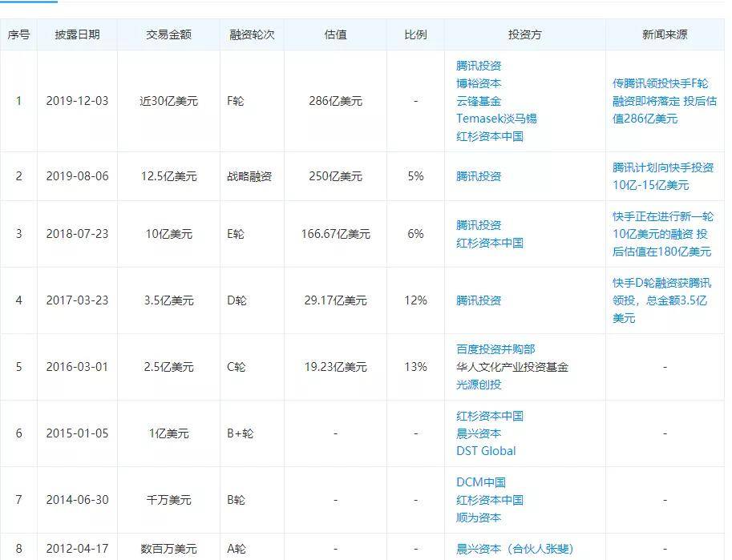Click the amount 数百万美元

pos(168,549)
